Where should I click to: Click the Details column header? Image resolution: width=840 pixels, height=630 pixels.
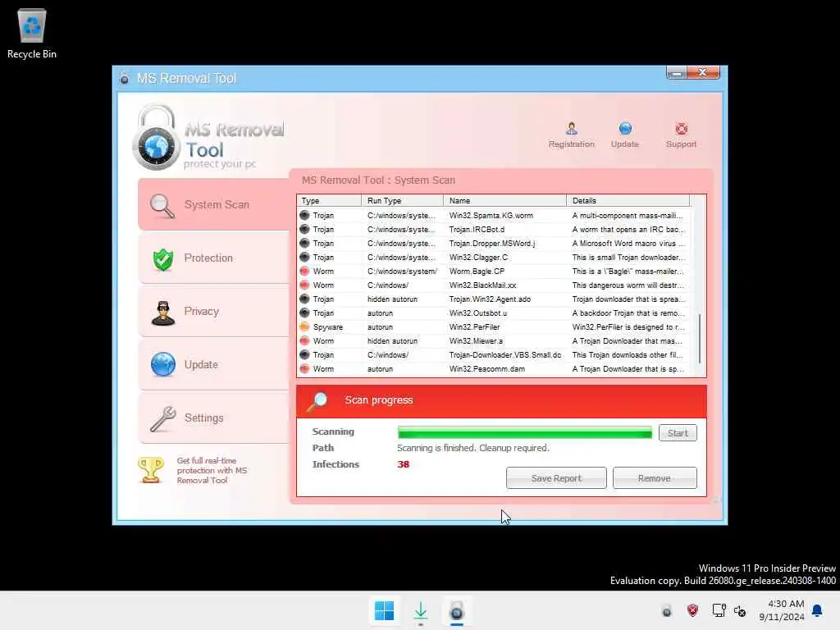(x=628, y=200)
